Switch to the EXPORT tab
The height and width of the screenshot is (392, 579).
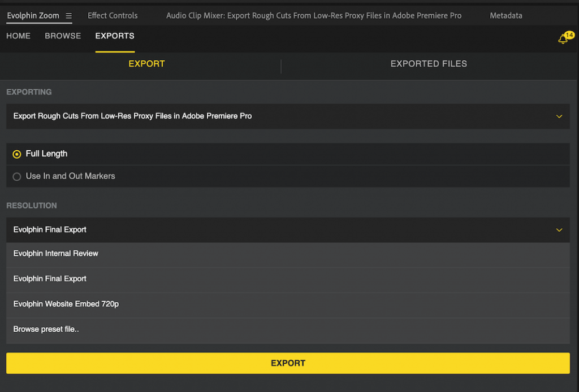(146, 64)
